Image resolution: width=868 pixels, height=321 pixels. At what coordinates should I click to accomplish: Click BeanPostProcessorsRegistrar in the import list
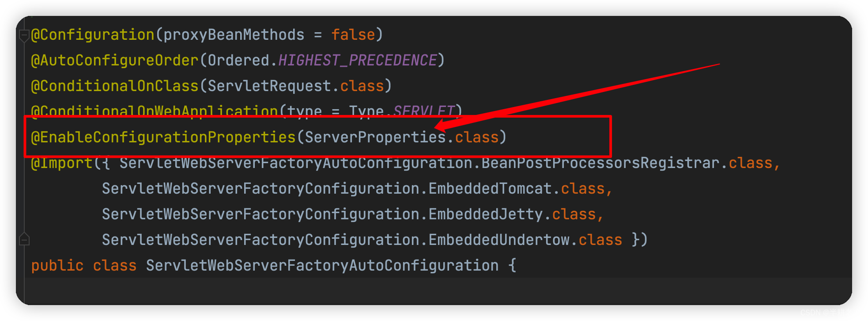(x=600, y=163)
